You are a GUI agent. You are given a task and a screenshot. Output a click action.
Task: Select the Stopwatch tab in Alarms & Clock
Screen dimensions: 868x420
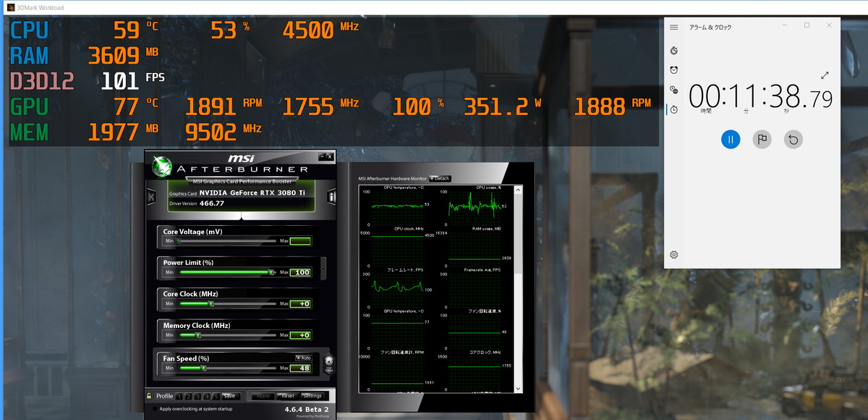(673, 109)
